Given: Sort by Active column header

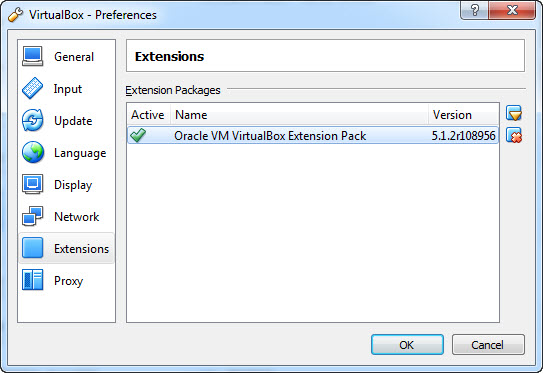Looking at the screenshot, I should (149, 115).
